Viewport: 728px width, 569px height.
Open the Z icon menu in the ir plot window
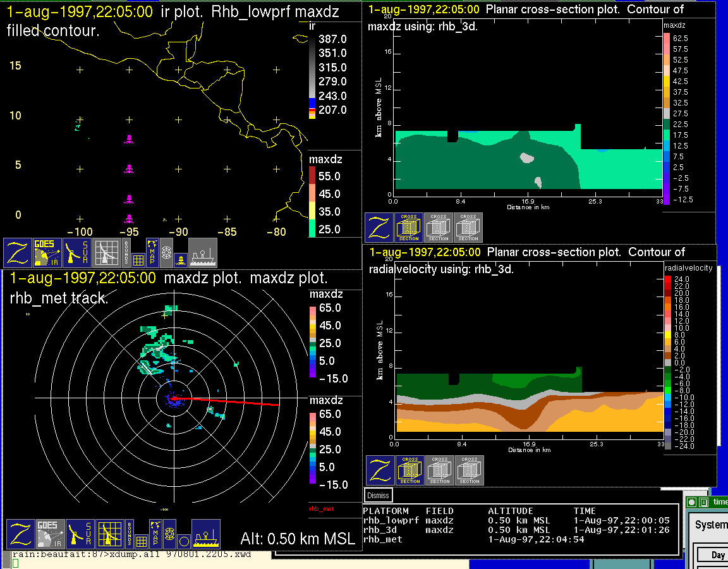17,253
